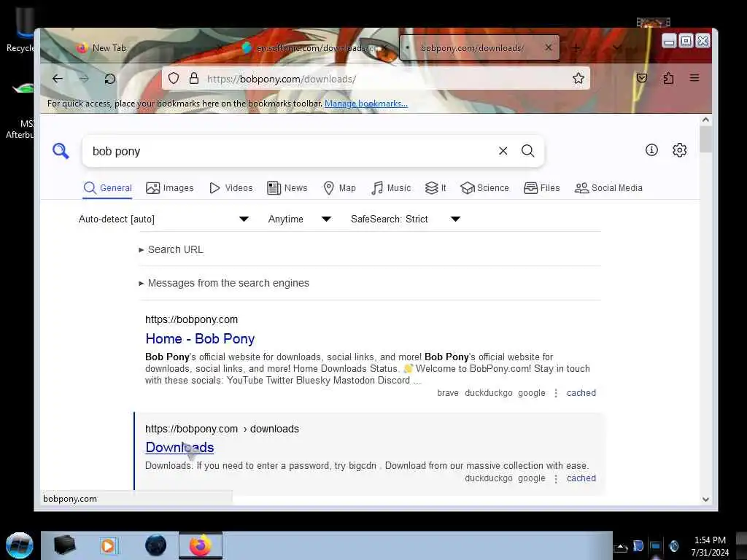Click the scrollbar down arrow
Viewport: 747px width, 560px height.
pyautogui.click(x=705, y=499)
